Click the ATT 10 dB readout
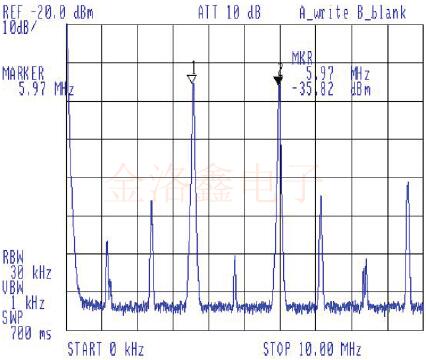Image resolution: width=426 pixels, height=360 pixels. click(x=229, y=13)
